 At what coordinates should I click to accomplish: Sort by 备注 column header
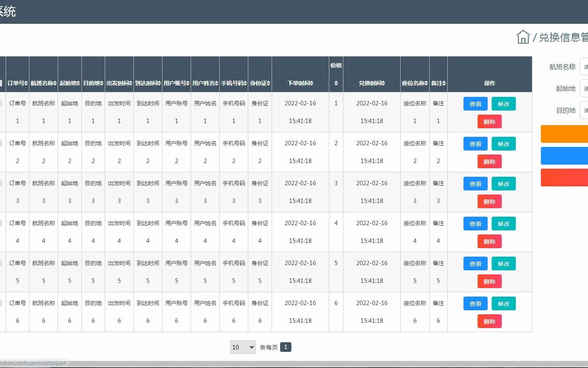(438, 83)
